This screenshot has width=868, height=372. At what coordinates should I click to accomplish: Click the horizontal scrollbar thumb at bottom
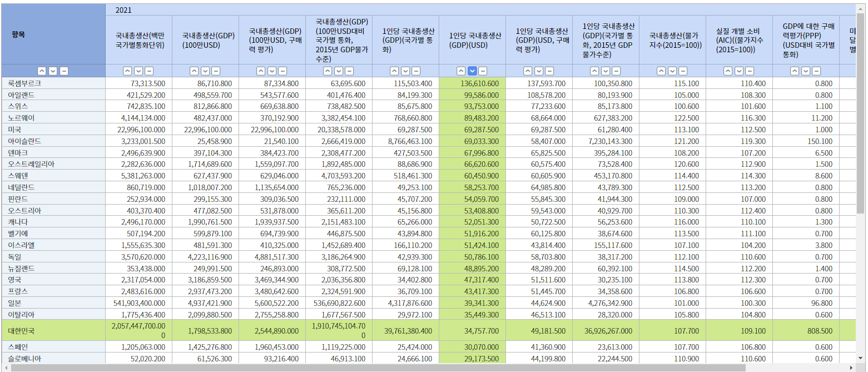[x=378, y=368]
